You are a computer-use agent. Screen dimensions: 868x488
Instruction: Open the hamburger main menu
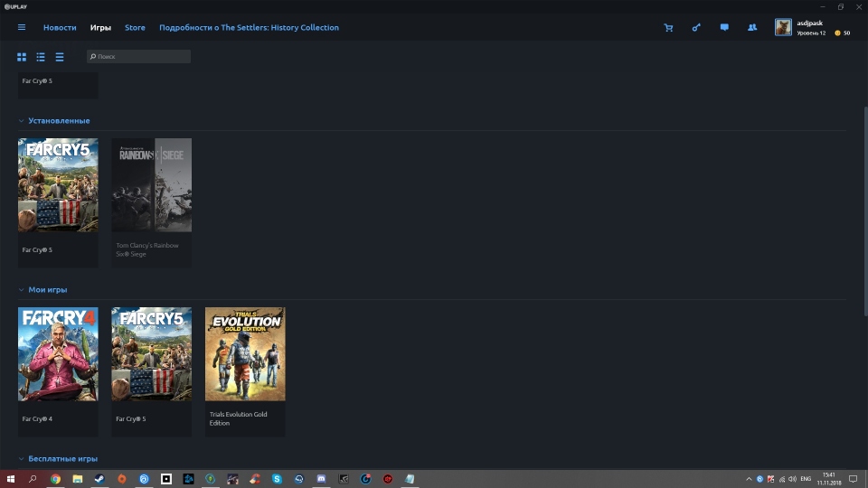tap(22, 27)
